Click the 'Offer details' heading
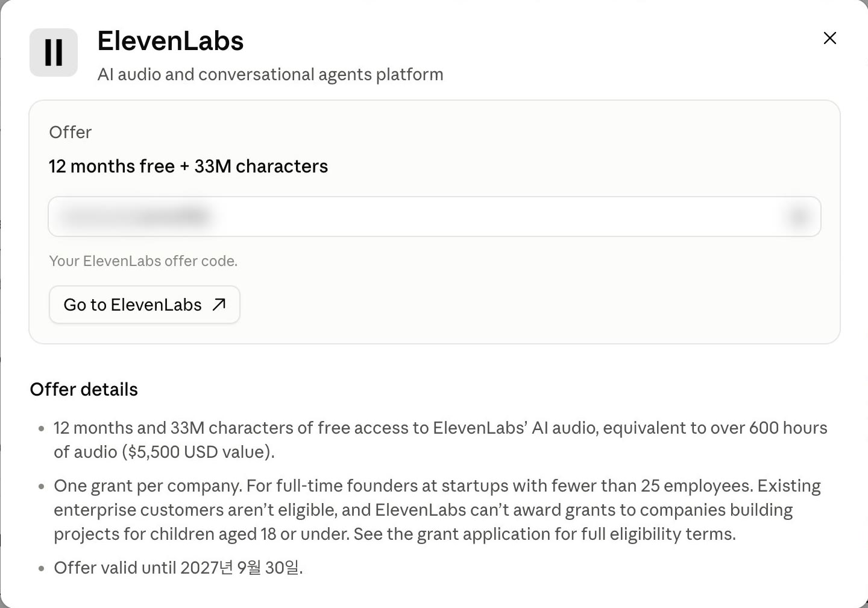 coord(84,389)
